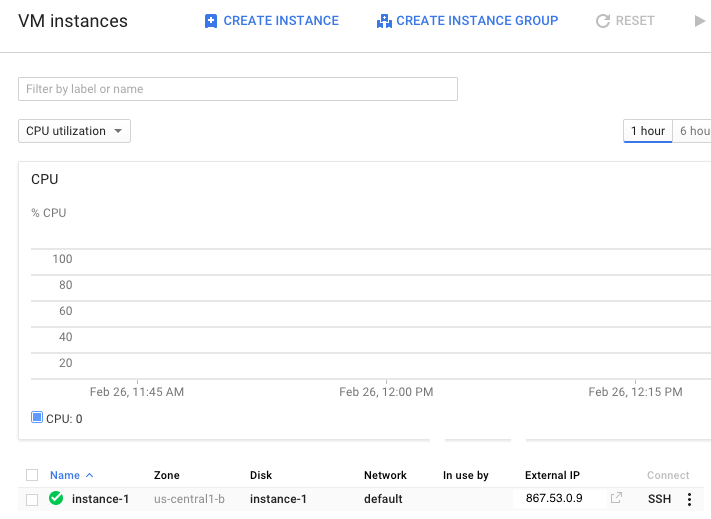
Task: Focus the Filter by label or name field
Action: tap(238, 89)
